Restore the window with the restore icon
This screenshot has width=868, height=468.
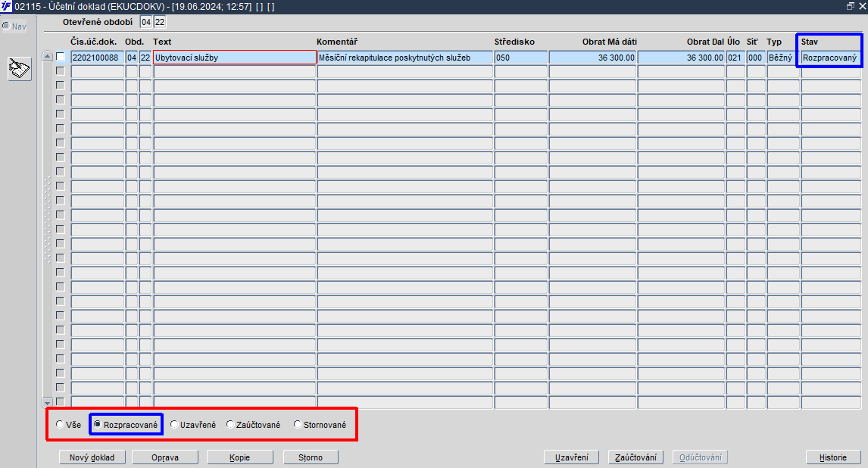pos(851,7)
